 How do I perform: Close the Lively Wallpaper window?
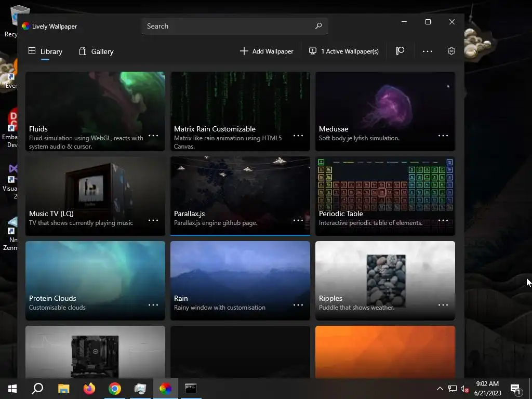pos(452,22)
